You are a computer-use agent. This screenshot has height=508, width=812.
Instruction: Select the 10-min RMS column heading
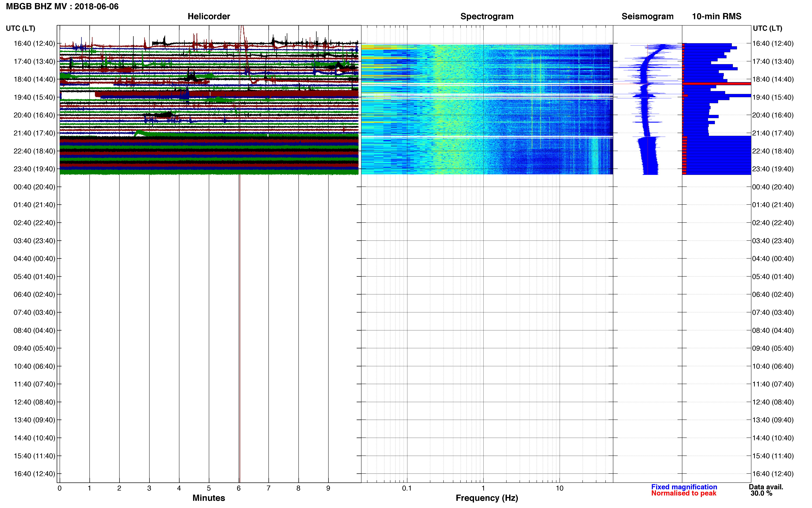716,16
